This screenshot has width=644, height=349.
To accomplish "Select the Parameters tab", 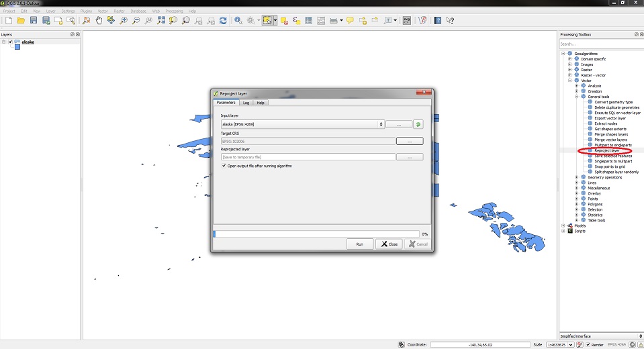I will tap(226, 102).
